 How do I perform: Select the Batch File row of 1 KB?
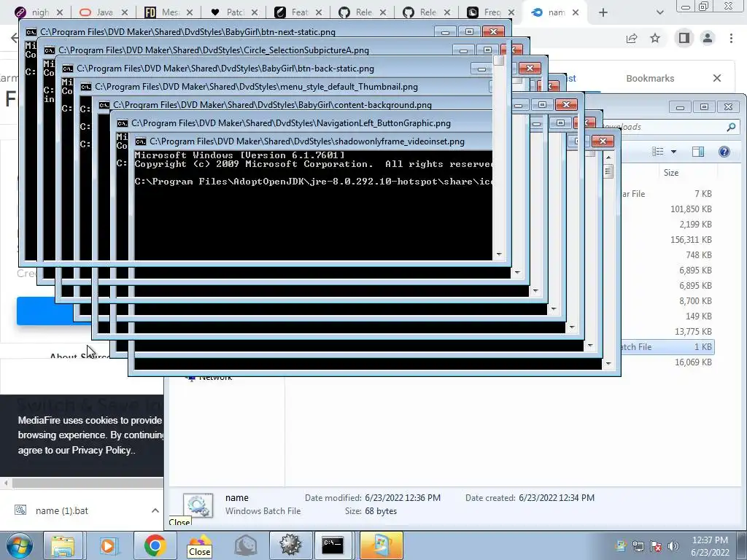pos(667,346)
